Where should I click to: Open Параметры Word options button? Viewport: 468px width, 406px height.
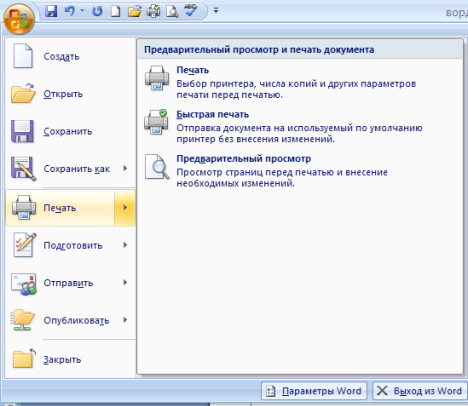pos(314,391)
